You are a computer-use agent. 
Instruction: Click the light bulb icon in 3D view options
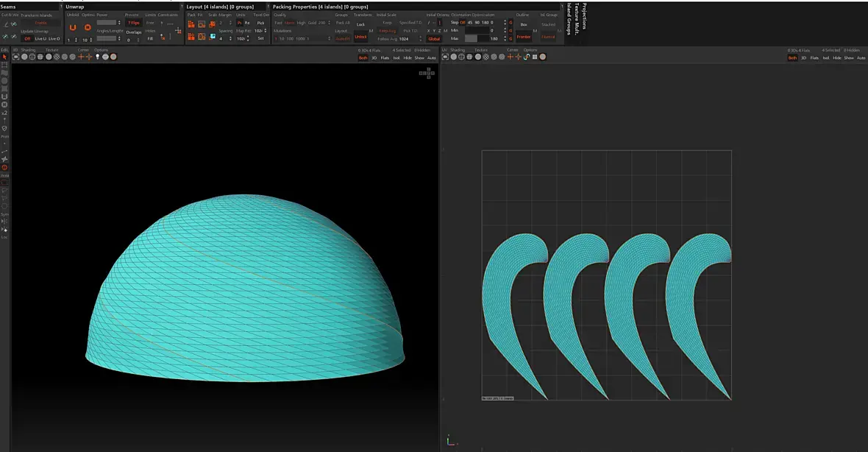click(97, 57)
